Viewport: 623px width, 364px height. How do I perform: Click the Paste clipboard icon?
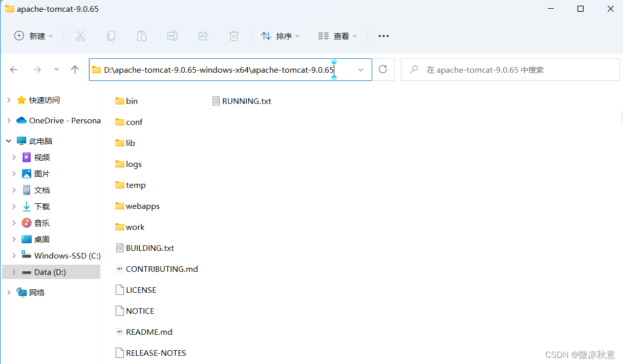click(x=141, y=36)
